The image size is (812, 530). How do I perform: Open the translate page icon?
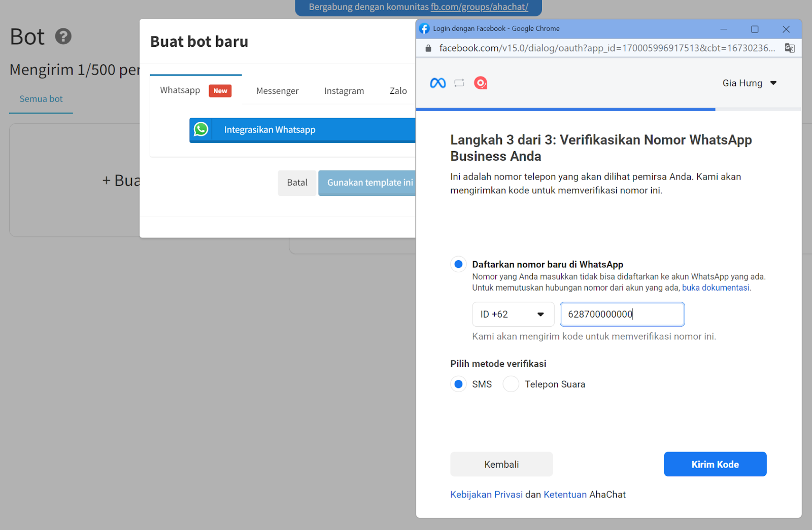point(790,48)
